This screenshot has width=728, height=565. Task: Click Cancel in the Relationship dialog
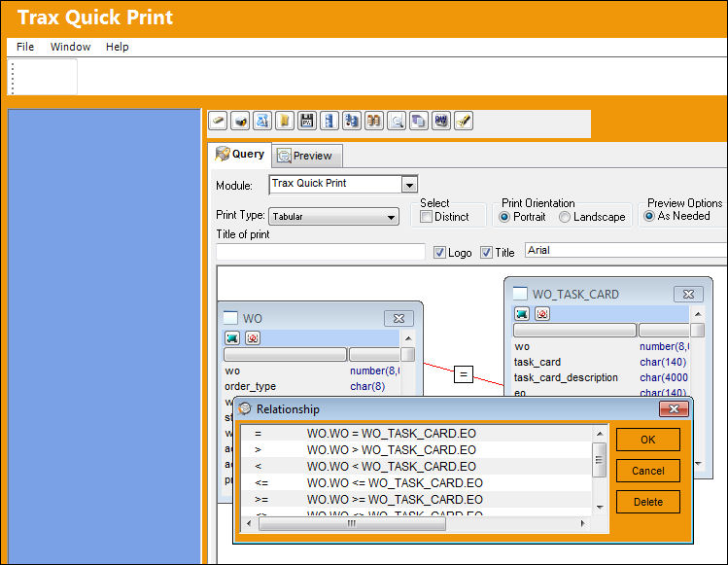(x=648, y=471)
